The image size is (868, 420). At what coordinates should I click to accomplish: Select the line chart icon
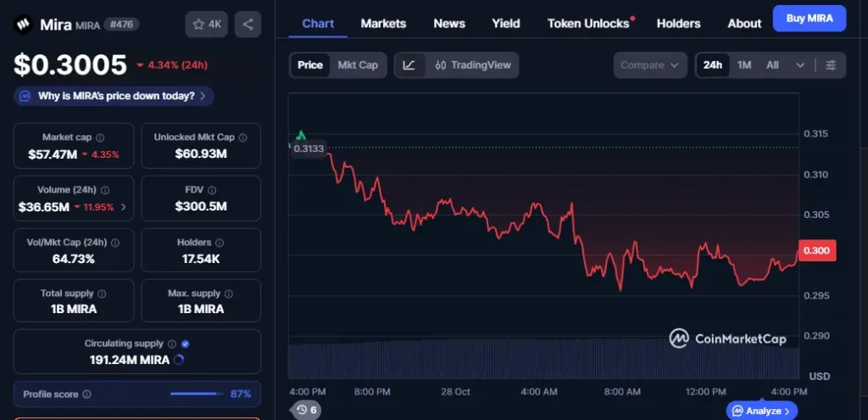pos(409,65)
